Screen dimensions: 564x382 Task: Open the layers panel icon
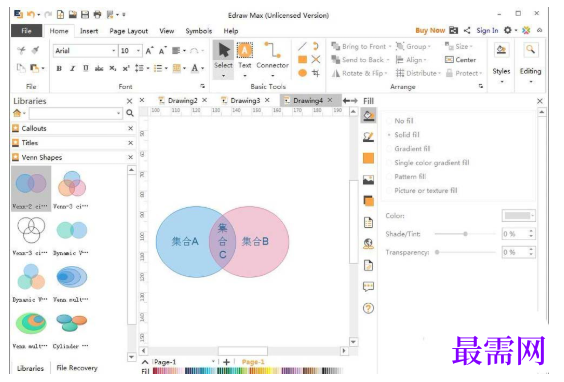coord(368,201)
